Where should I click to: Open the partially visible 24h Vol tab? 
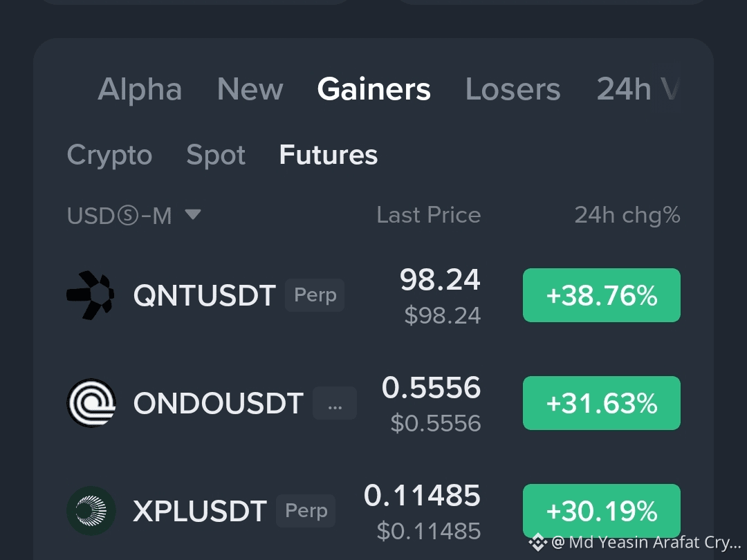pos(638,89)
